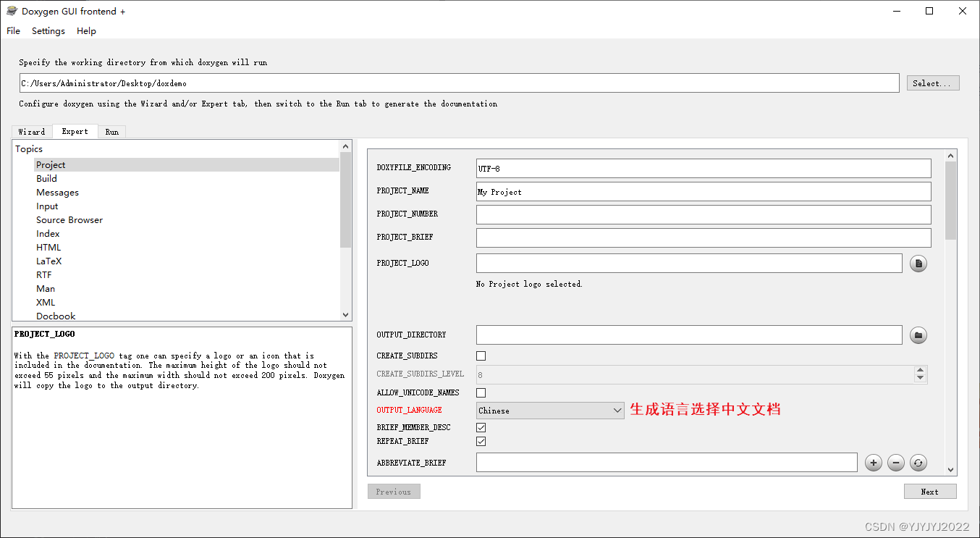Click the Doxygen icon in the title bar
980x538 pixels.
(x=10, y=11)
